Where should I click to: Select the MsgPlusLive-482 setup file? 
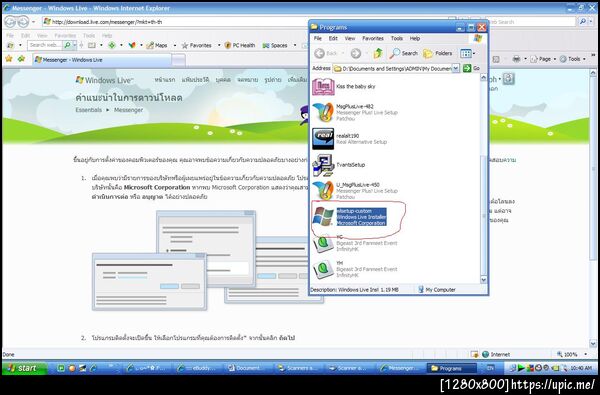(355, 113)
